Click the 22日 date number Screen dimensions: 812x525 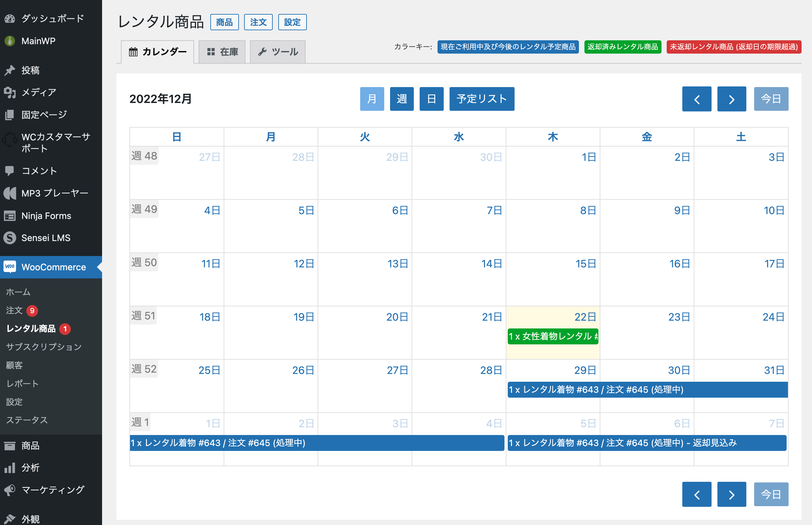(585, 317)
